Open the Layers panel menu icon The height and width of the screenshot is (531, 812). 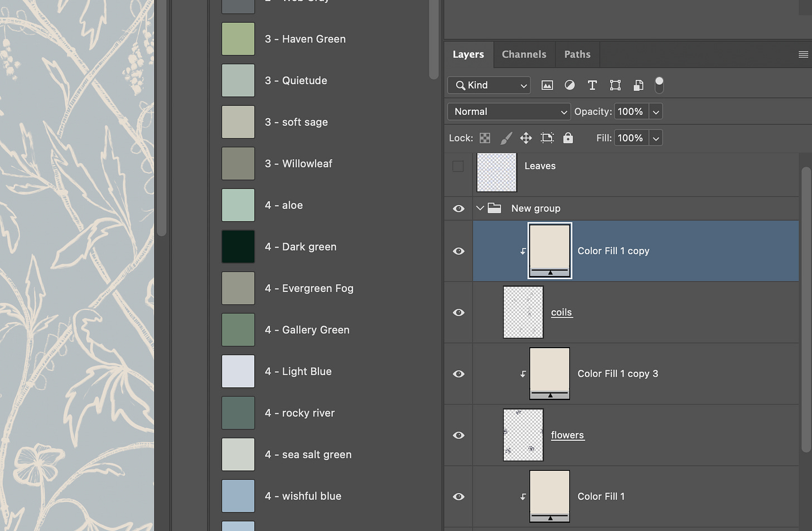coord(803,55)
